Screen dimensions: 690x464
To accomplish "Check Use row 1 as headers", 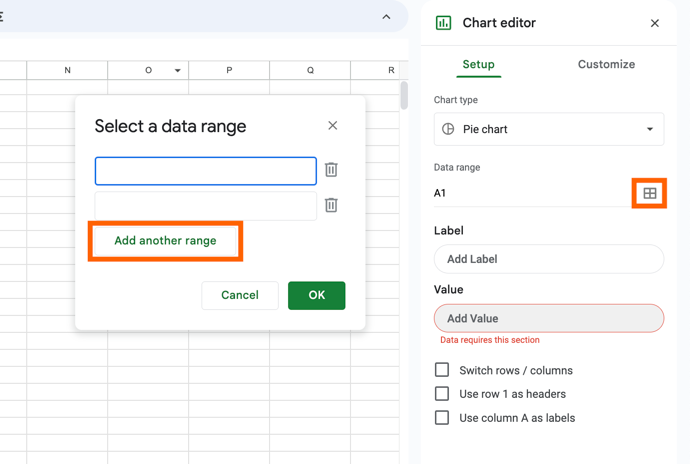I will coord(442,394).
